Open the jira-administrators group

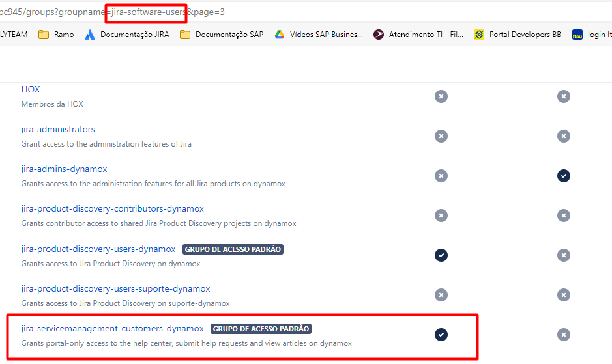pyautogui.click(x=58, y=129)
